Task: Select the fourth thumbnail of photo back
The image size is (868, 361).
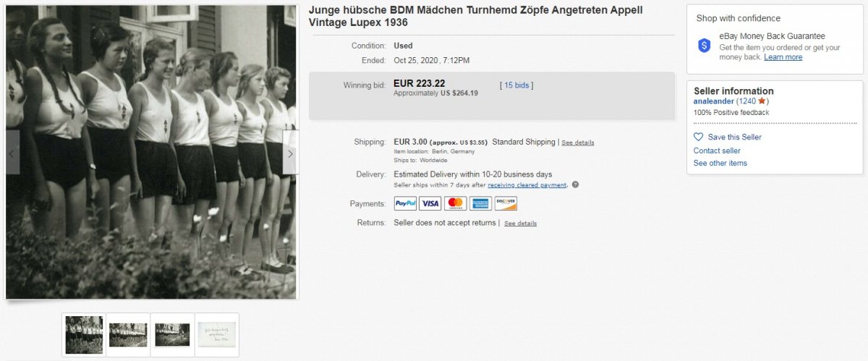Action: [217, 334]
